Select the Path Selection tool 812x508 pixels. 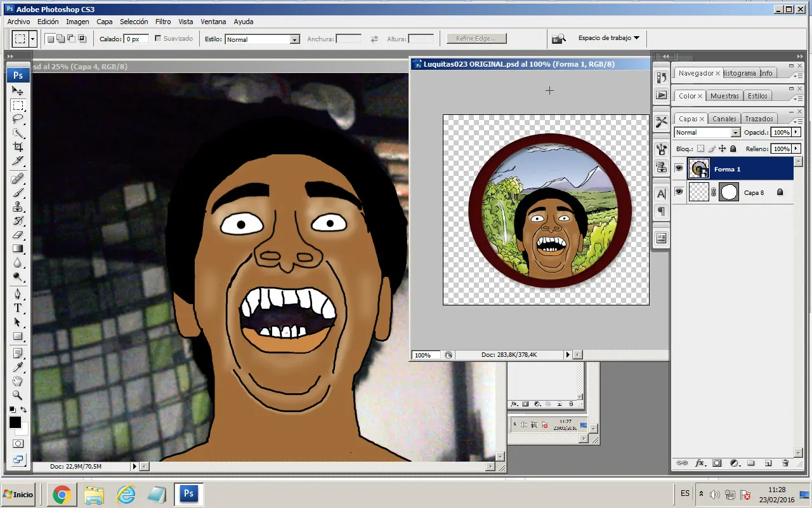(18, 322)
